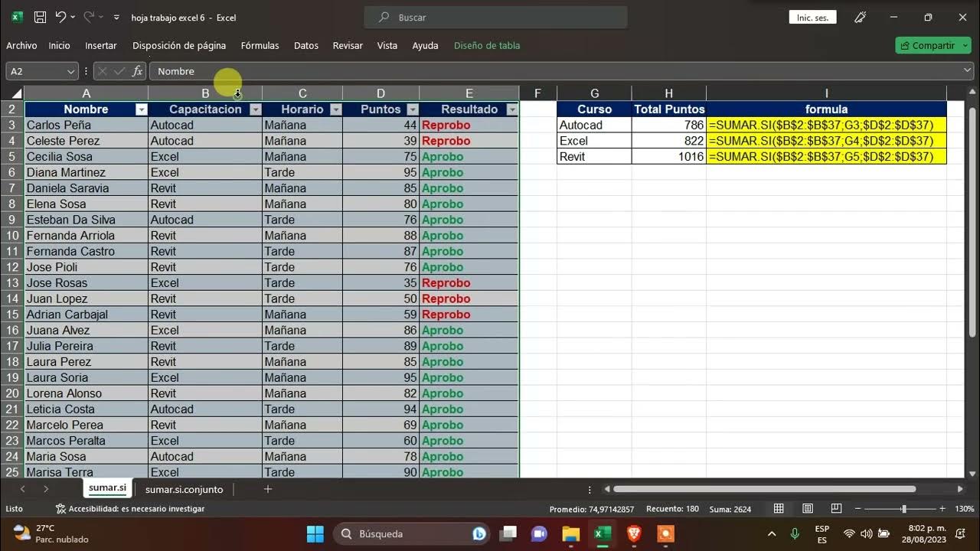Click the next sheet navigation arrow
Viewport: 980px width, 551px height.
[46, 489]
